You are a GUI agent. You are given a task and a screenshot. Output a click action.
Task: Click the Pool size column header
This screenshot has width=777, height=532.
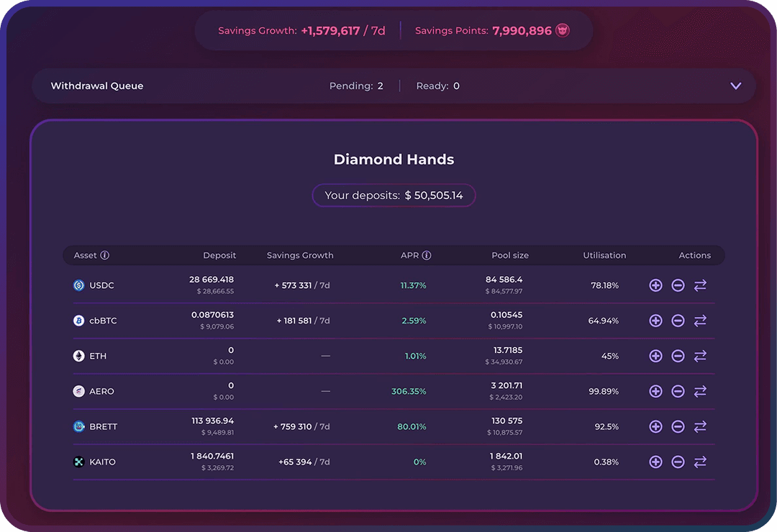coord(509,255)
